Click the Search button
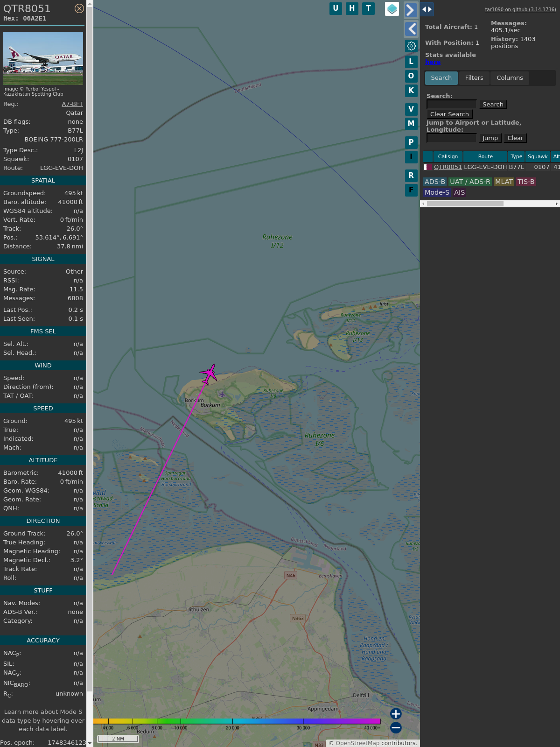Image resolution: width=560 pixels, height=747 pixels. tap(493, 105)
